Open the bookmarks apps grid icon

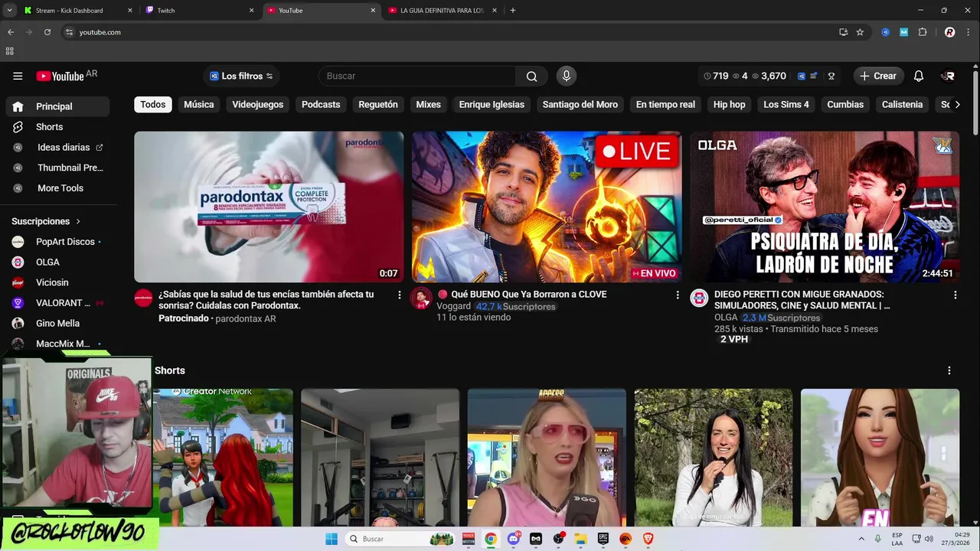(x=9, y=51)
